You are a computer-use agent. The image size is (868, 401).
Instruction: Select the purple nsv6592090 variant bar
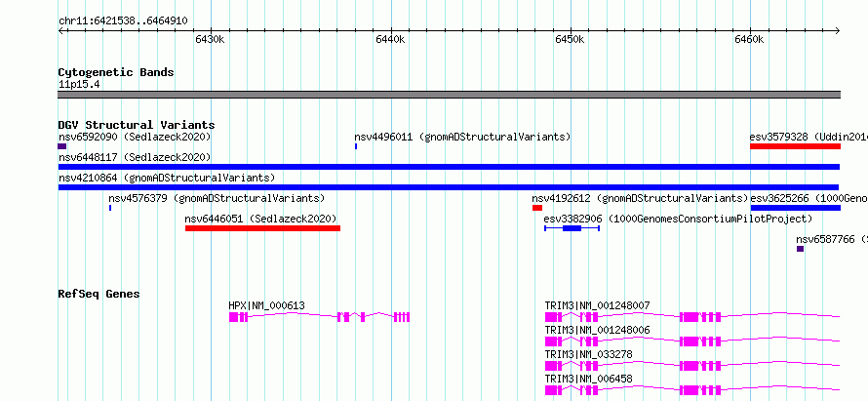62,146
